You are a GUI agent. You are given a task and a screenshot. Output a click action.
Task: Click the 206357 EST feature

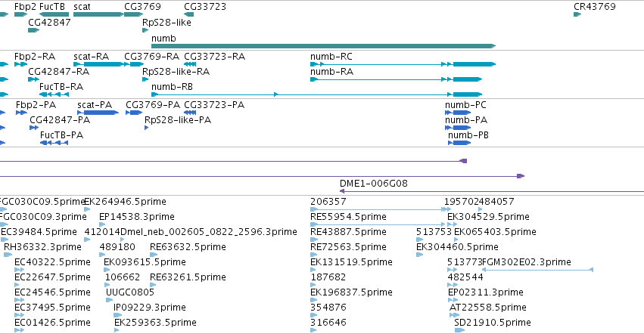click(381, 209)
